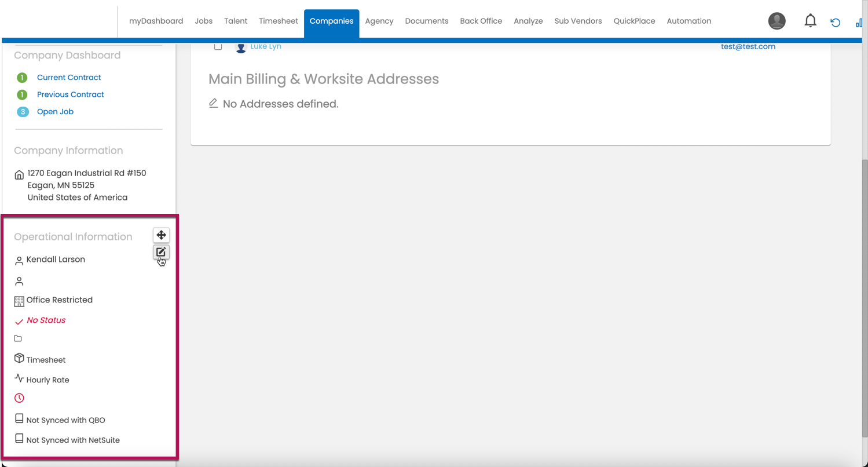Open the Back Office tab
Viewport: 868px width, 467px height.
coord(481,21)
